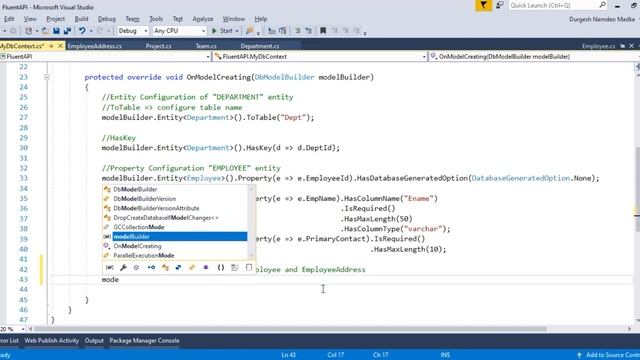Click the Clear Bookmarks toolbar icon

tap(356, 31)
